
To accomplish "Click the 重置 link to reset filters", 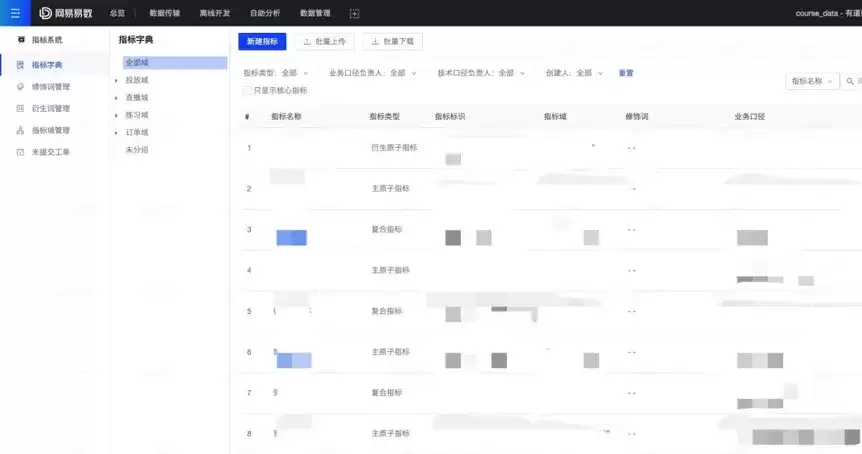I will (x=626, y=73).
